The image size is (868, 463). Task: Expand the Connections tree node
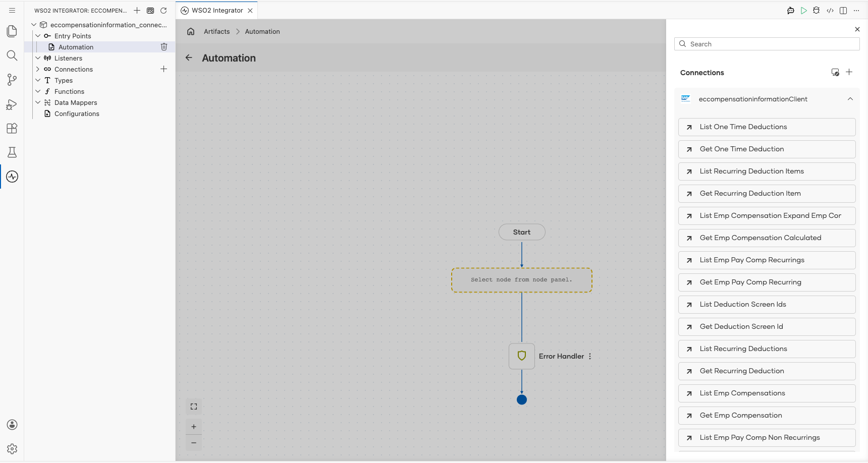pos(38,69)
